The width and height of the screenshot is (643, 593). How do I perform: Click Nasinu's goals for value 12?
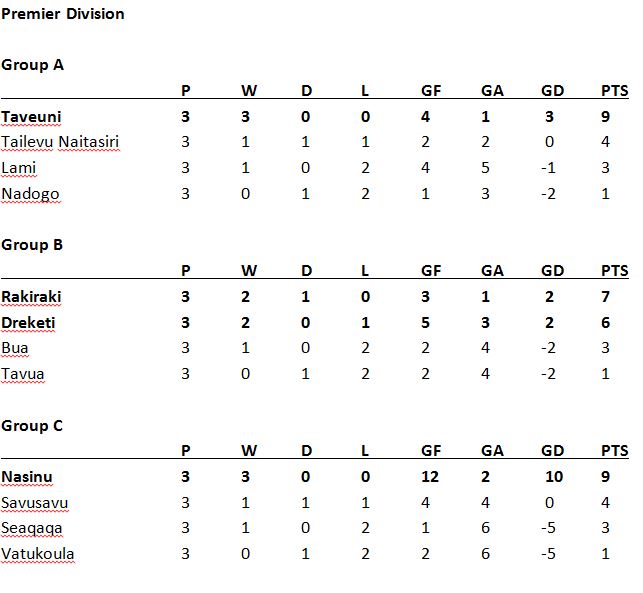(430, 477)
